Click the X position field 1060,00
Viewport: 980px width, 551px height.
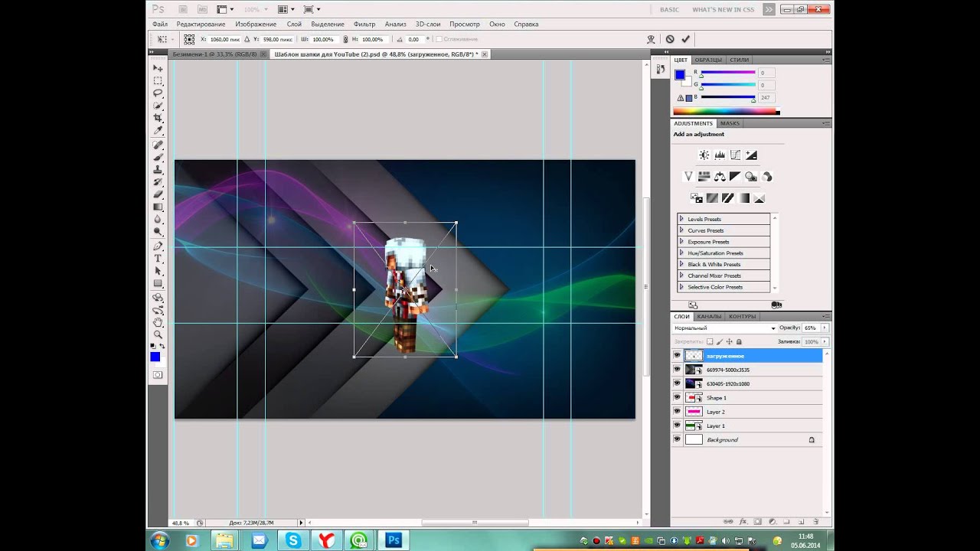click(225, 39)
